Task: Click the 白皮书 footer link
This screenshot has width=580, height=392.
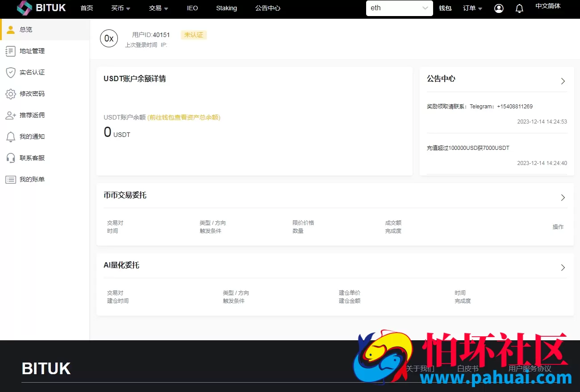Action: click(x=468, y=369)
